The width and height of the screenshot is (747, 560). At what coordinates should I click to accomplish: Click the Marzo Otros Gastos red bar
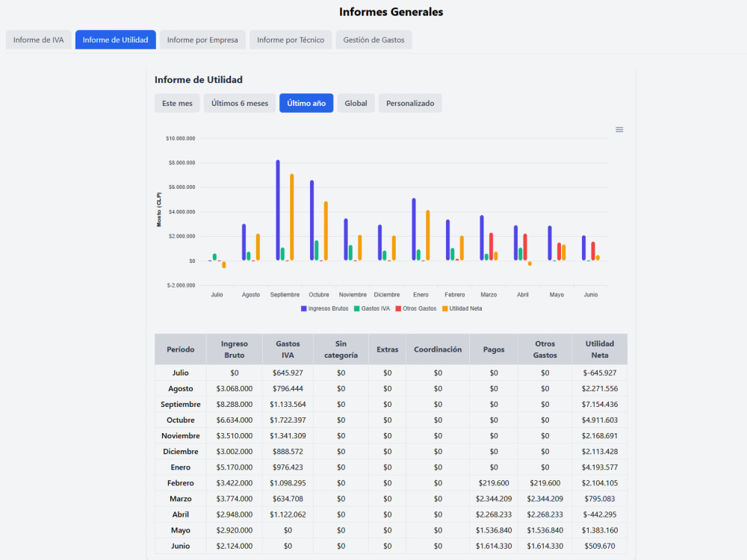492,246
